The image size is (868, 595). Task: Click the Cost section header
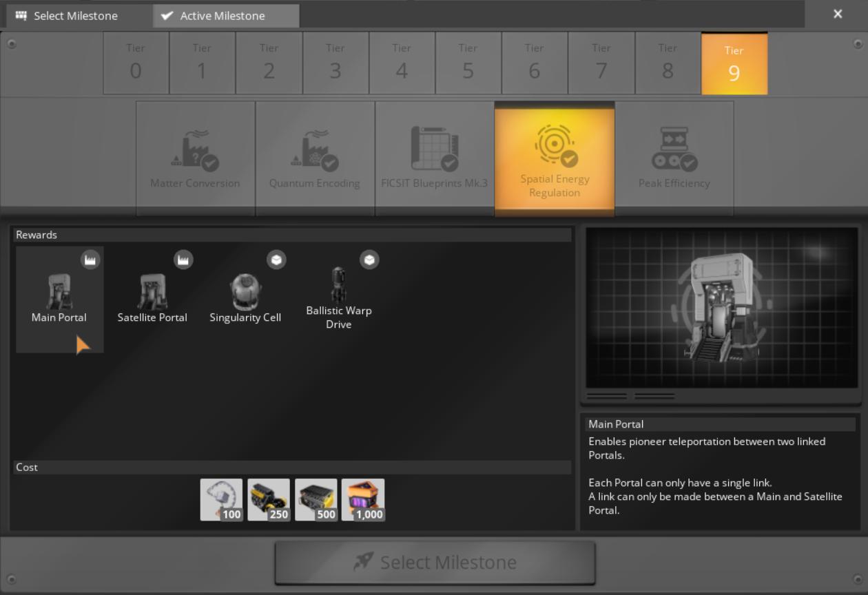pos(292,467)
